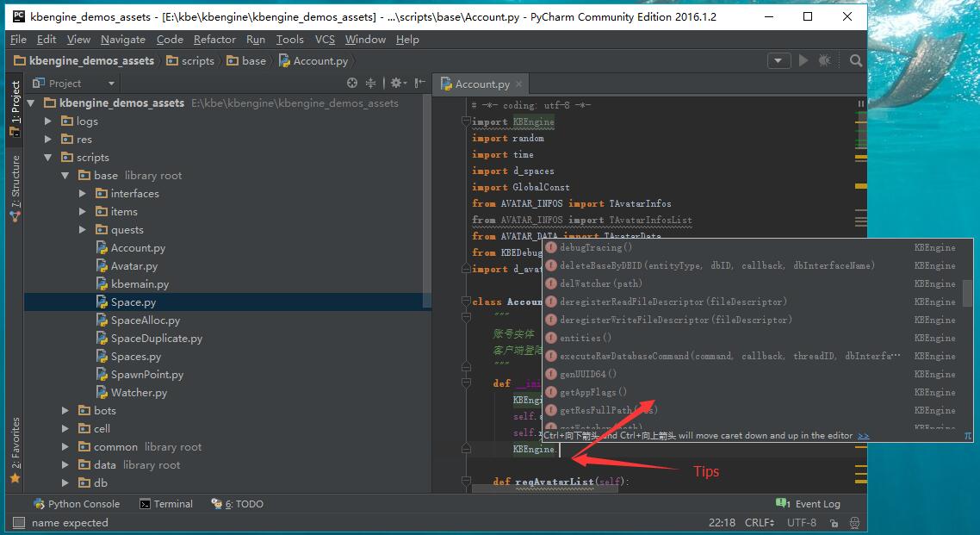Viewport: 980px width, 535px height.
Task: Collapse the base library root folder
Action: 65,176
